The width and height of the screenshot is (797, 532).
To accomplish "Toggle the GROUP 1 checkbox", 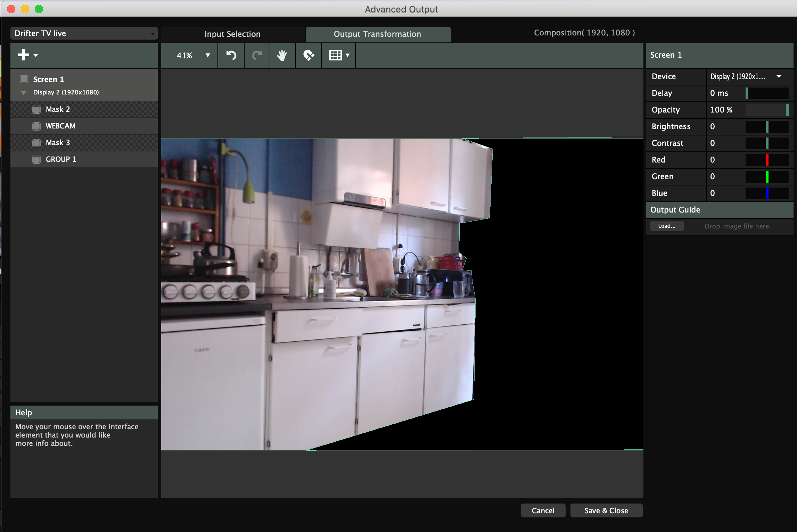I will 36,159.
